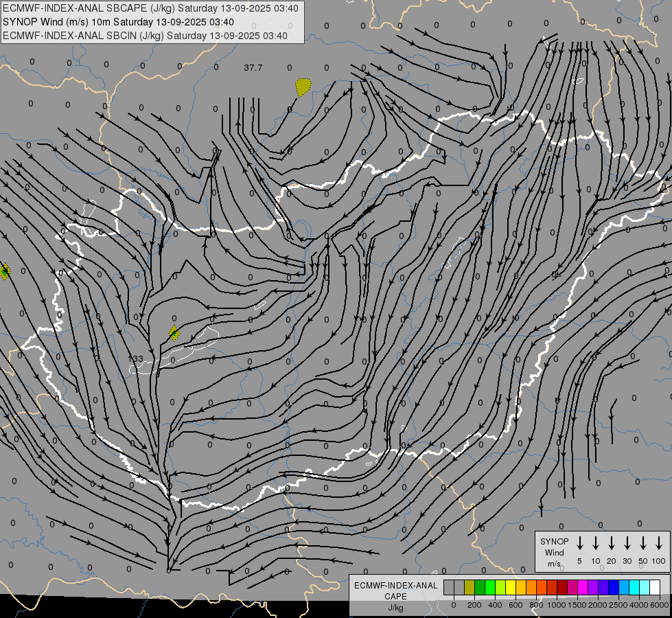This screenshot has height=618, width=672.
Task: Click the olive diamond marker at left map edge
Action: tap(5, 271)
